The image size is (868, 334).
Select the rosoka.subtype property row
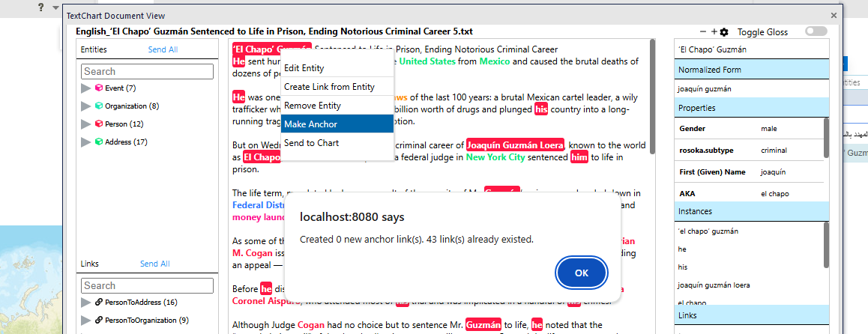(x=748, y=151)
